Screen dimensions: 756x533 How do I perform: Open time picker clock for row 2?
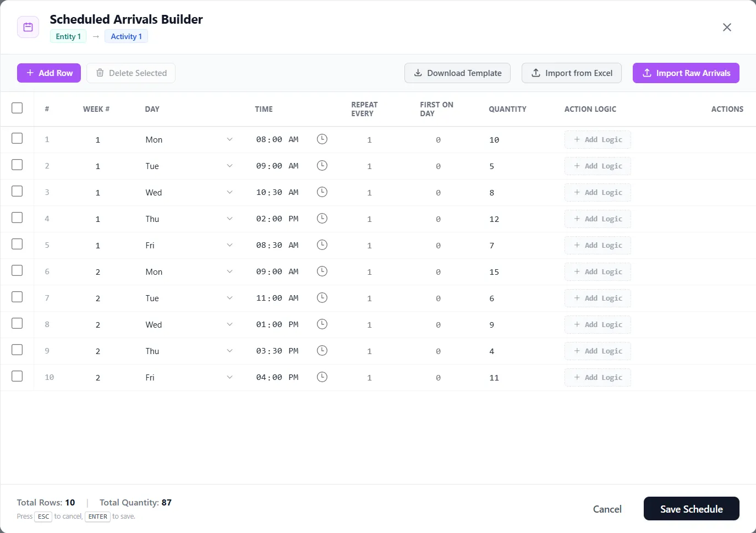(322, 166)
